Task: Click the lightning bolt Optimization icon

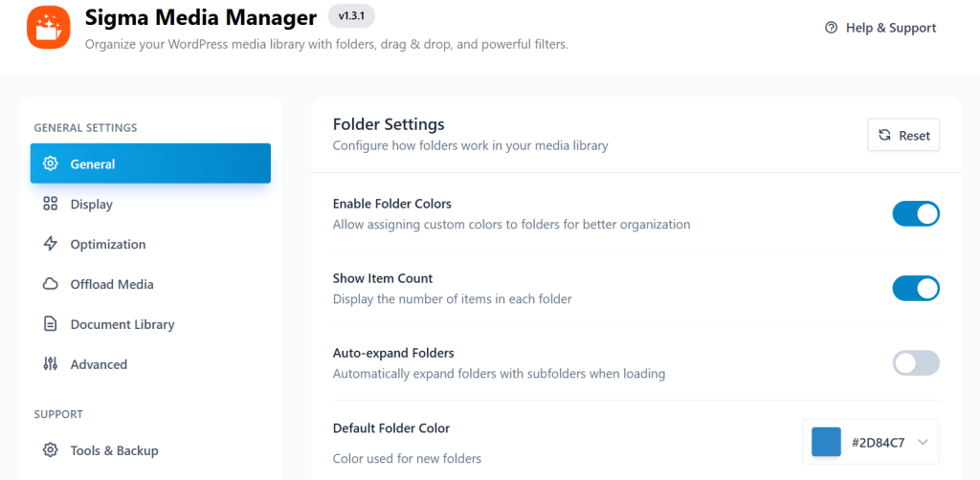Action: 51,244
